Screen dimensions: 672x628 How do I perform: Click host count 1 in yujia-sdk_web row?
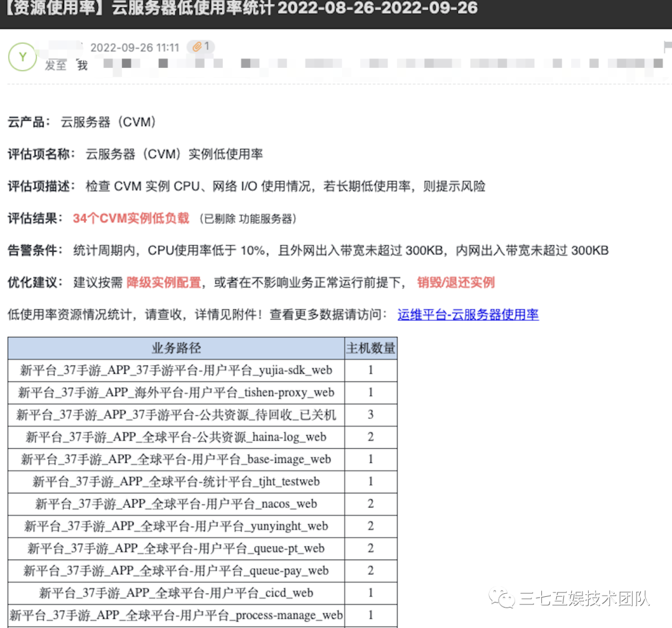(371, 370)
